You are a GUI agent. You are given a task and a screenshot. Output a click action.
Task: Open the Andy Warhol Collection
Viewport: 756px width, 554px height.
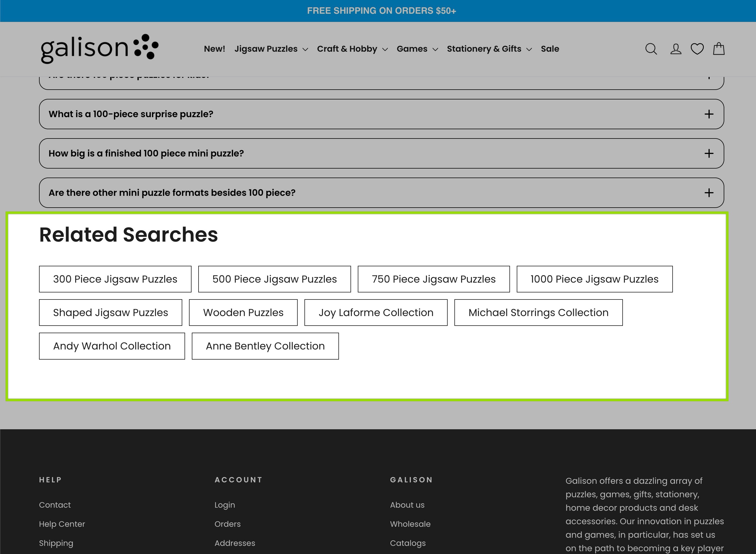pos(112,346)
